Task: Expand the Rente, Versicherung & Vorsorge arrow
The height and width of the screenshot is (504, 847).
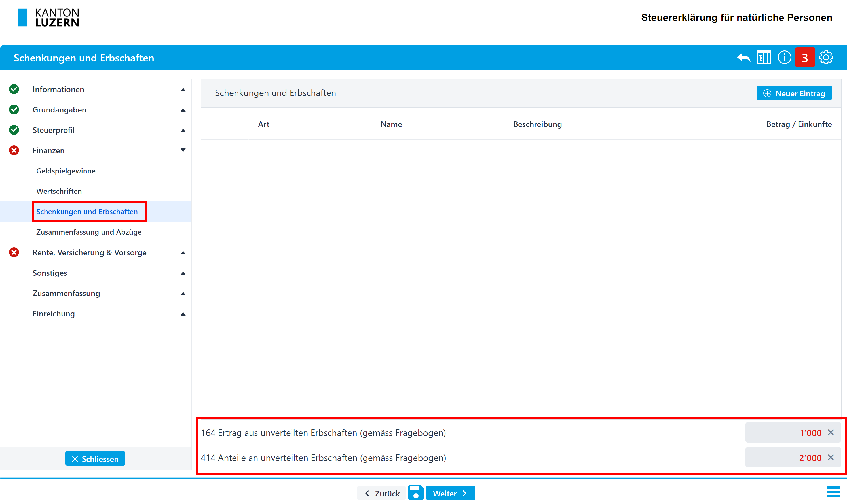Action: pos(183,252)
